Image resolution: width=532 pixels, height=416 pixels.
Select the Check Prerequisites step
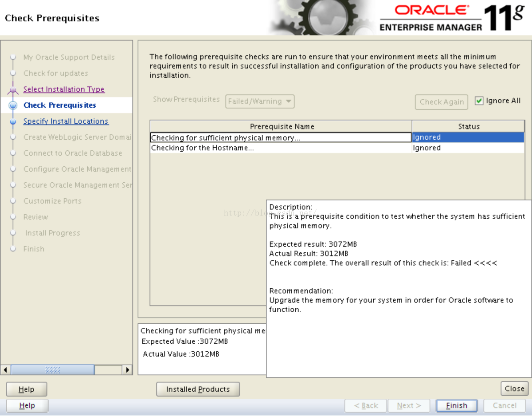coord(59,105)
